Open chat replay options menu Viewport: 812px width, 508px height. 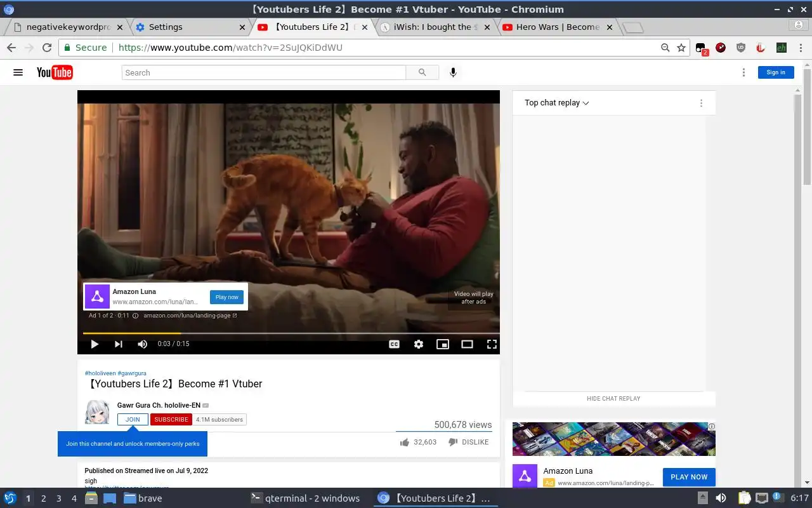coord(701,103)
